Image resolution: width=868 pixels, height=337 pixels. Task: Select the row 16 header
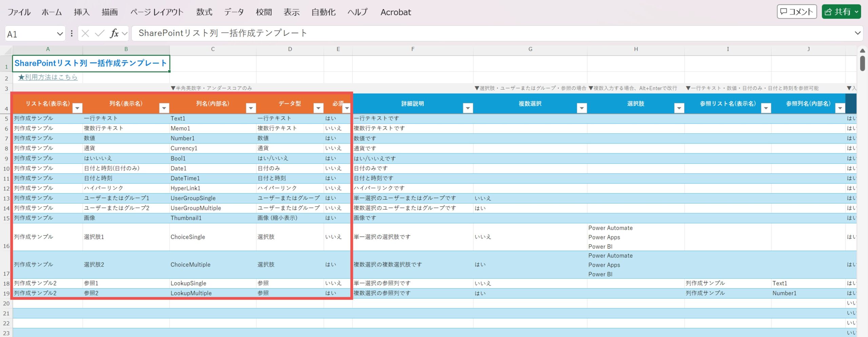click(6, 237)
